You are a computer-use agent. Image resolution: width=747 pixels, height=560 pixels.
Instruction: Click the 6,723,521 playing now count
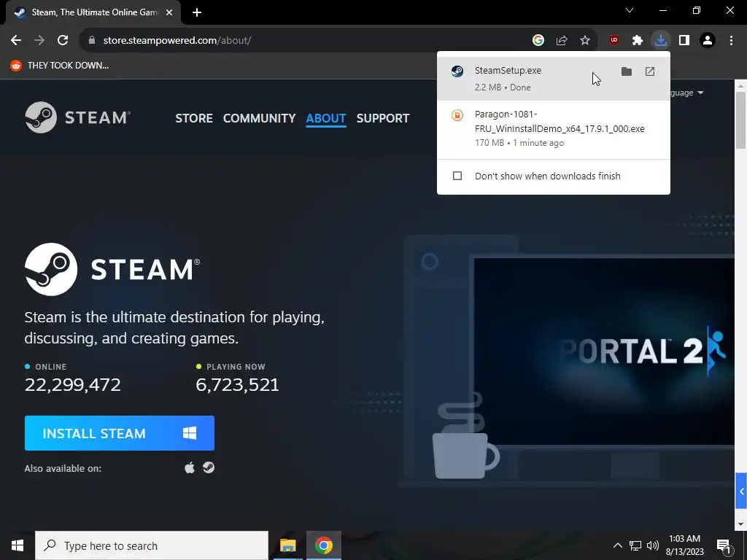pyautogui.click(x=237, y=385)
